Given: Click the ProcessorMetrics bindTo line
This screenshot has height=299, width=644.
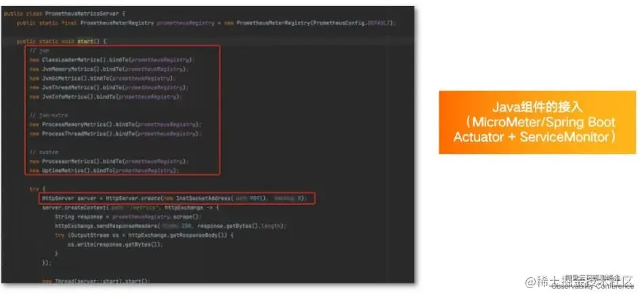Looking at the screenshot, I should pos(109,161).
